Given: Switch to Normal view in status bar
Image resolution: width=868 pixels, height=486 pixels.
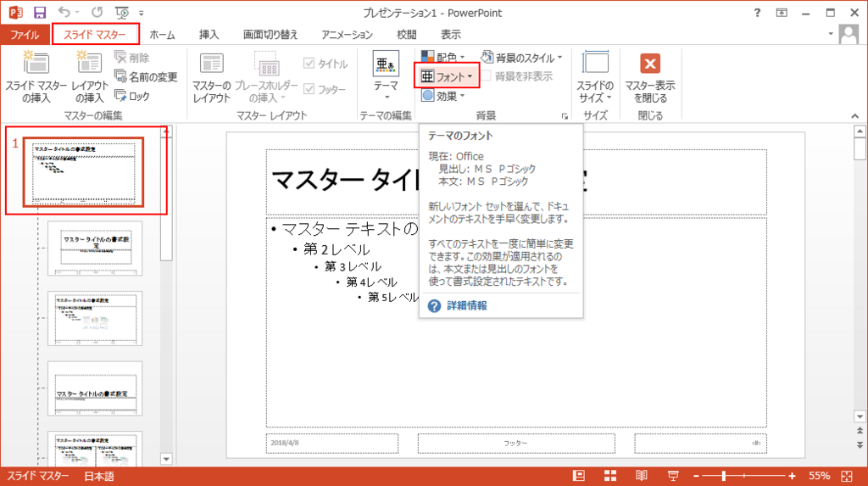Looking at the screenshot, I should coord(578,476).
